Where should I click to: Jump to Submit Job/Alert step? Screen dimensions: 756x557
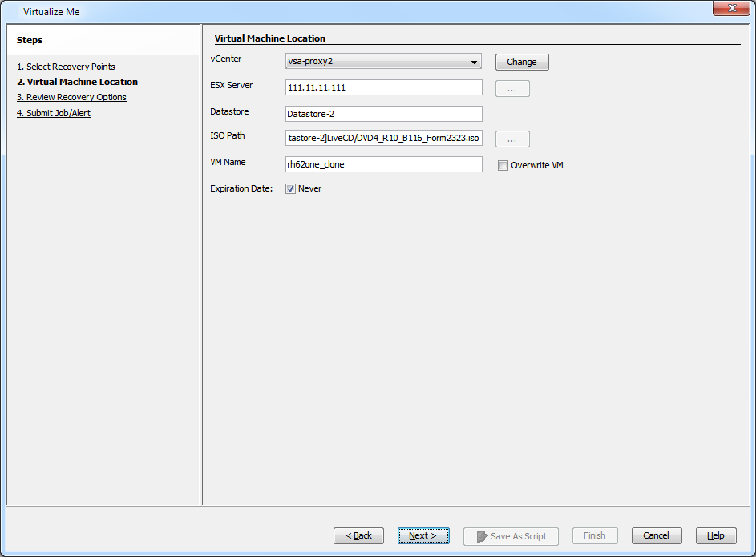[x=54, y=113]
